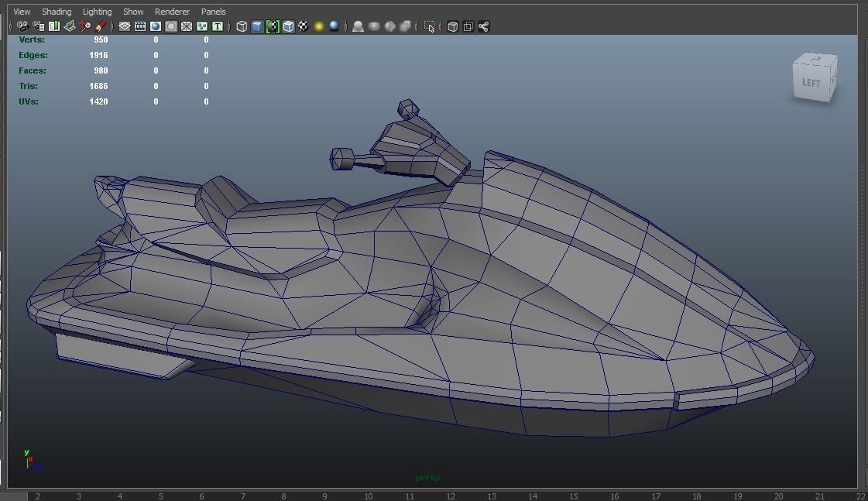
Task: Click the Depth of Field icon
Action: click(405, 26)
